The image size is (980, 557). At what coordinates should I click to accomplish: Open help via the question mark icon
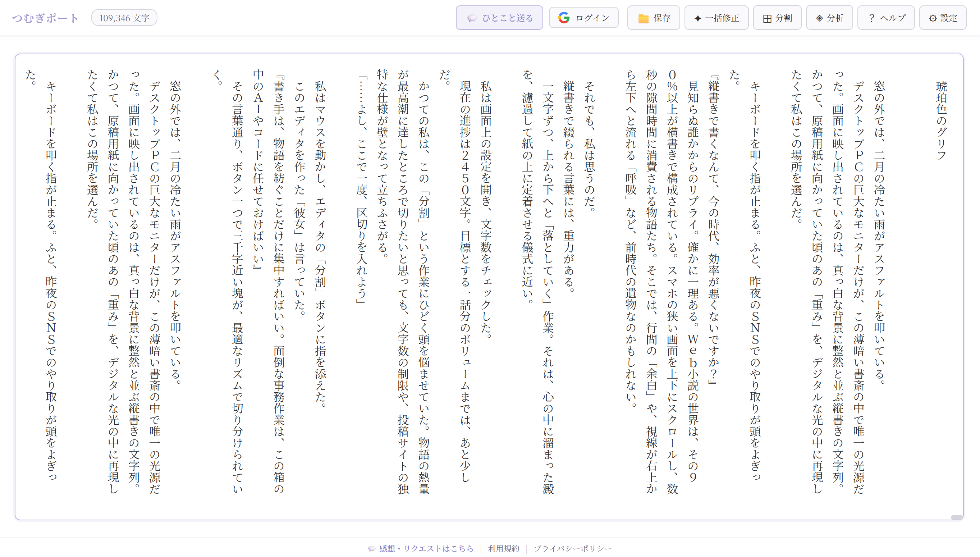872,17
